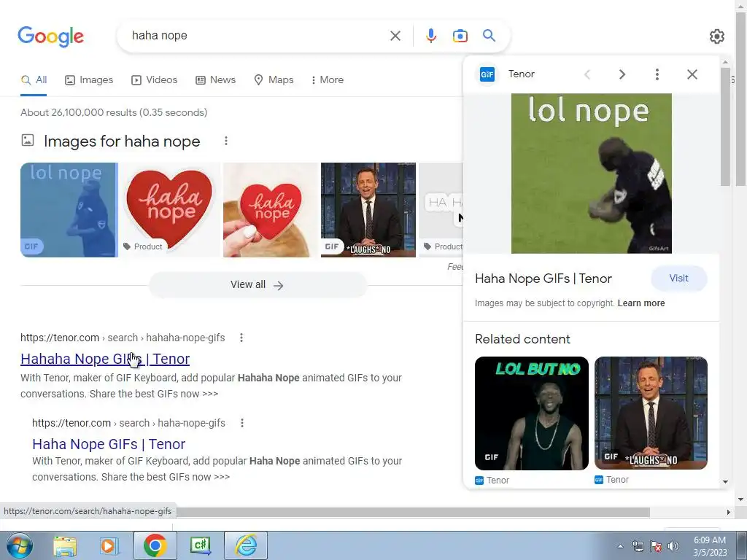Click horizontal scrollbar right arrow

[729, 512]
